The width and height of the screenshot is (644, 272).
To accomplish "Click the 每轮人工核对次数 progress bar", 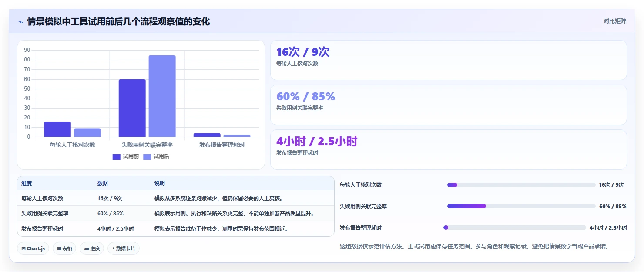I will click(x=521, y=185).
